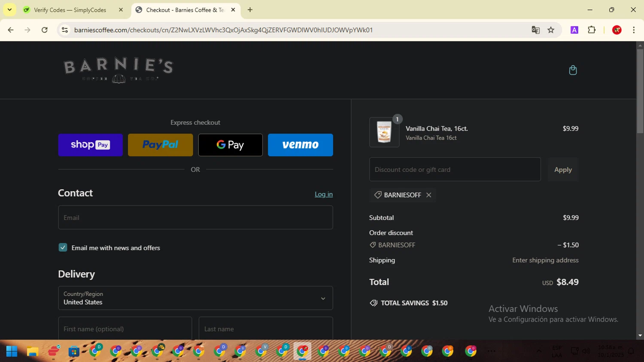Select the Checkout - Barnies Coffee tab
The image size is (644, 362).
point(185,10)
